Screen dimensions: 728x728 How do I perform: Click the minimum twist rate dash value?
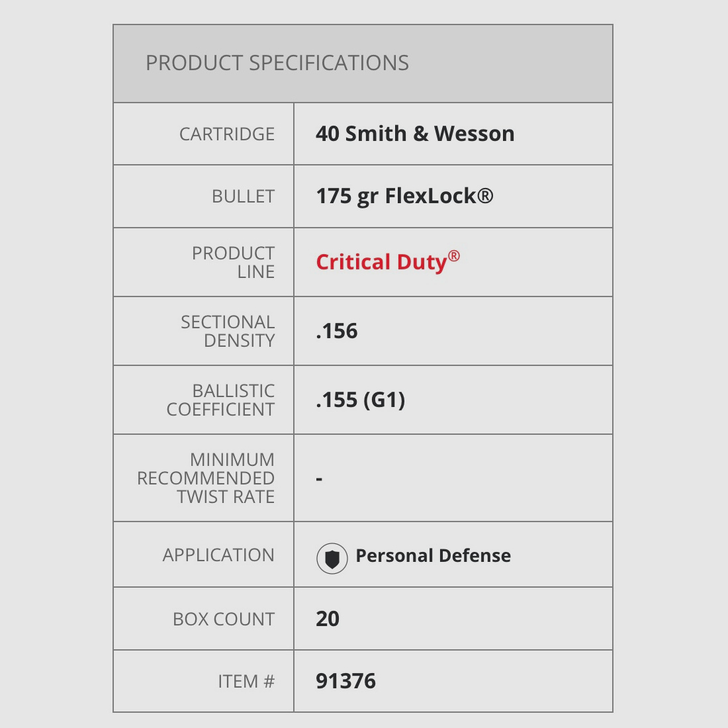pyautogui.click(x=320, y=478)
